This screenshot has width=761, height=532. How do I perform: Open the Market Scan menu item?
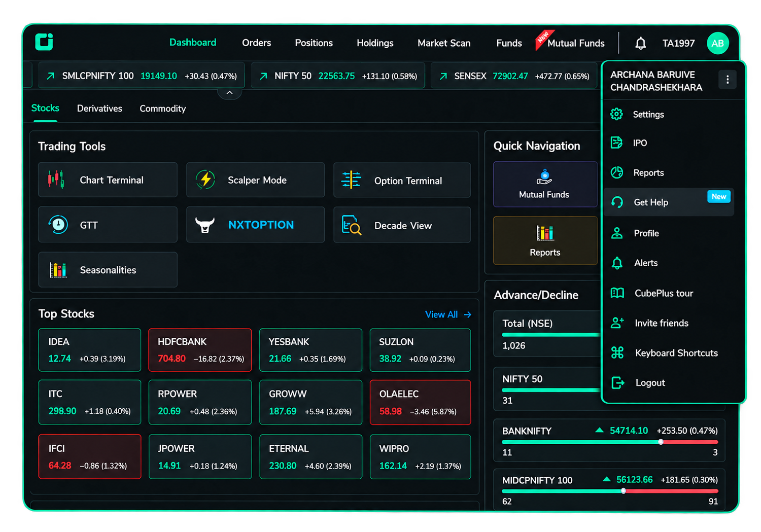pyautogui.click(x=444, y=43)
